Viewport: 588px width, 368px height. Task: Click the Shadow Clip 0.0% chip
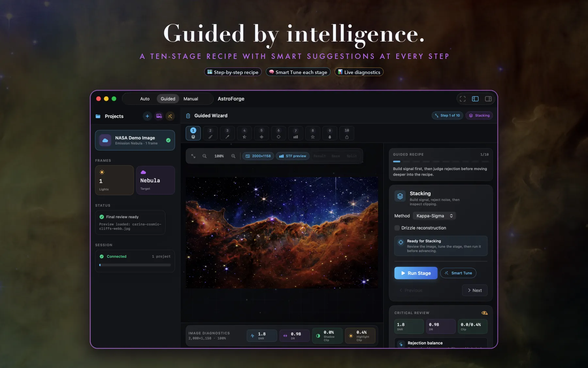327,336
